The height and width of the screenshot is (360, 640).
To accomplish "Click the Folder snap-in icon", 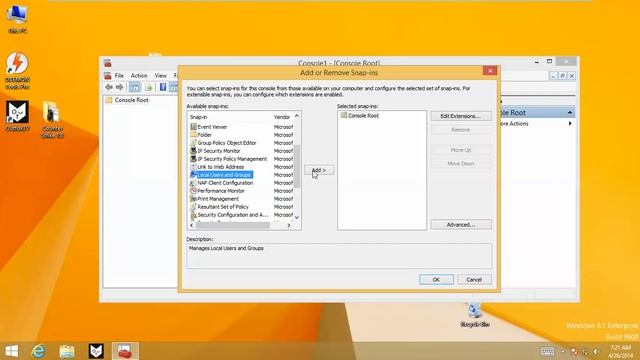I will coord(193,135).
